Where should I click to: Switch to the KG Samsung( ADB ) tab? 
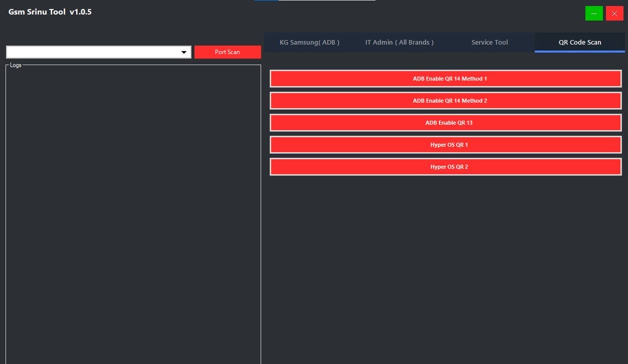click(309, 42)
